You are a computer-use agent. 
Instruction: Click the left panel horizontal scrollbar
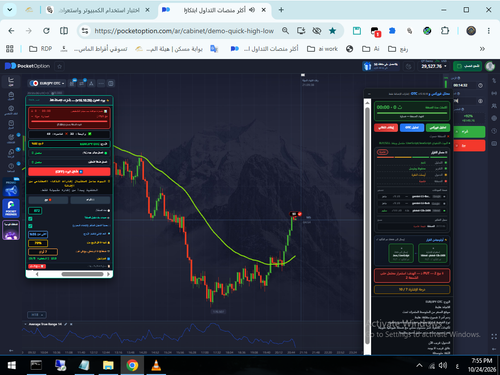pos(82,274)
